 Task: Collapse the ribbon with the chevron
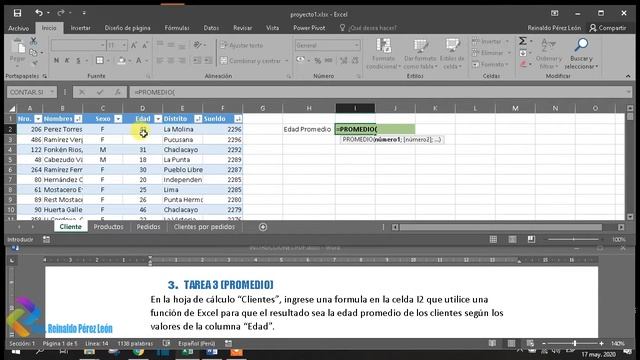(x=628, y=76)
